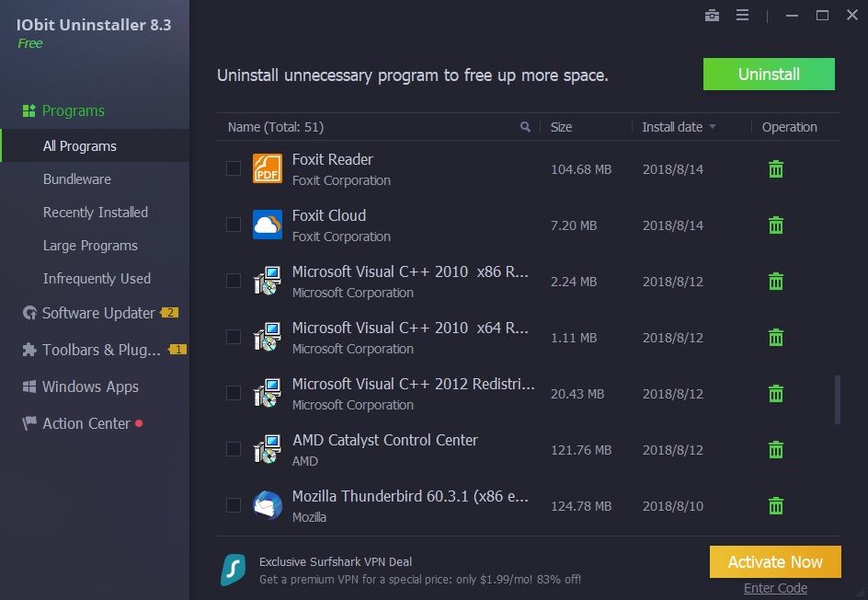Click the Enter Code link
Image resolution: width=868 pixels, height=600 pixels.
pyautogui.click(x=775, y=588)
